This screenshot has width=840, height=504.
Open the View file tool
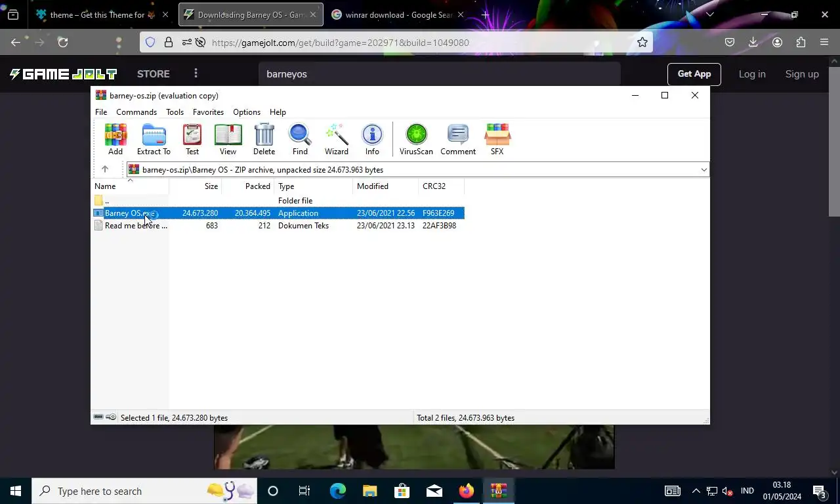(x=228, y=139)
